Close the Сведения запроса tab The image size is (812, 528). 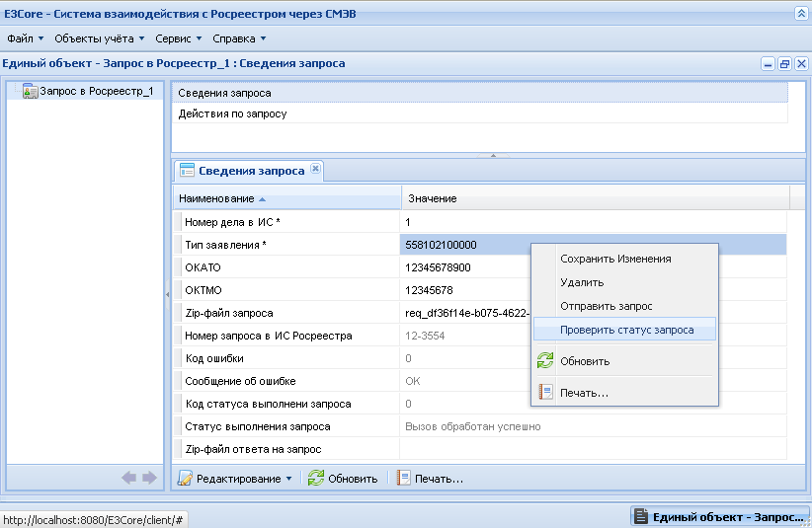315,169
